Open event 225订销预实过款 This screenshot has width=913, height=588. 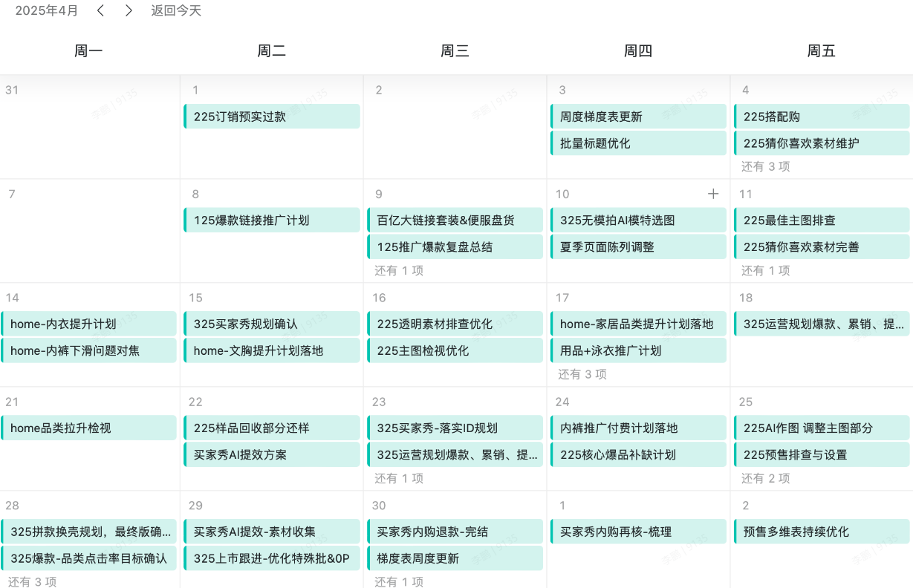click(272, 117)
